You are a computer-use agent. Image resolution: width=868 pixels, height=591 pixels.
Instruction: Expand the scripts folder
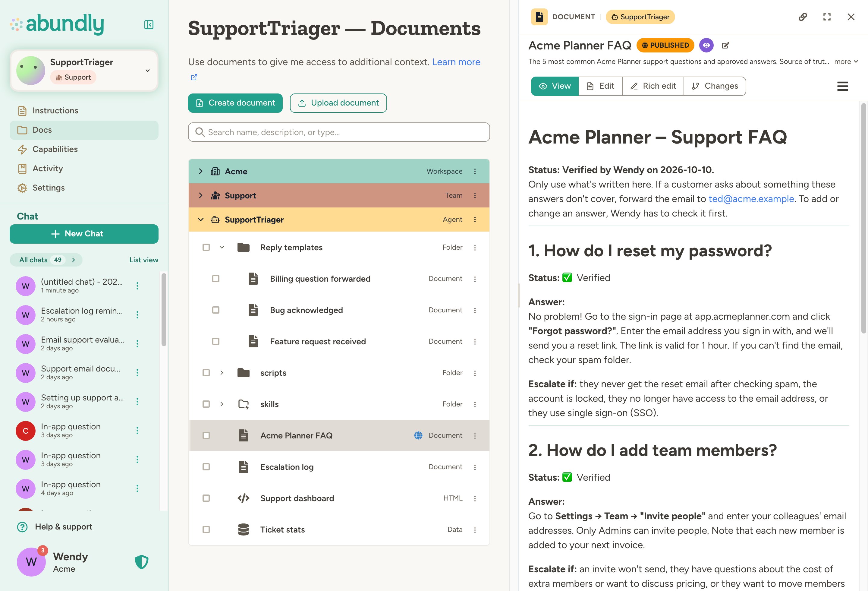[x=222, y=373]
